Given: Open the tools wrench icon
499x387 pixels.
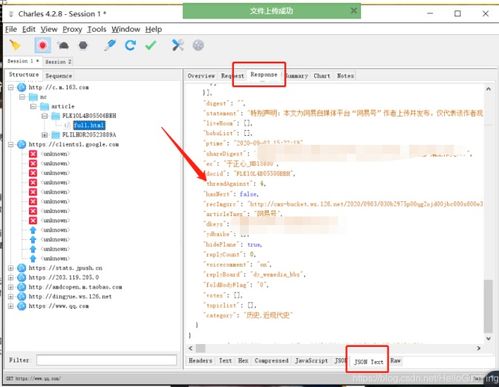Looking at the screenshot, I should (178, 45).
